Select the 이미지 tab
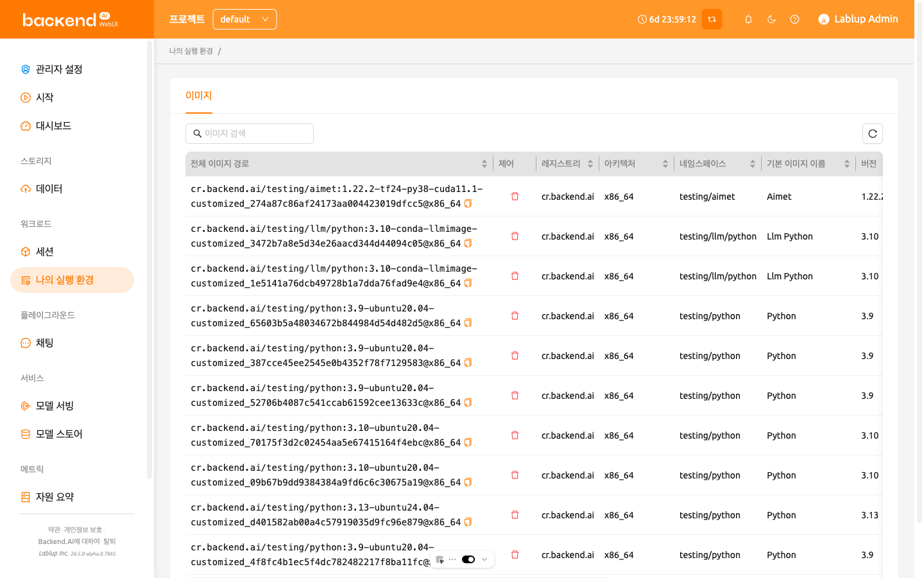This screenshot has width=924, height=578. (198, 96)
